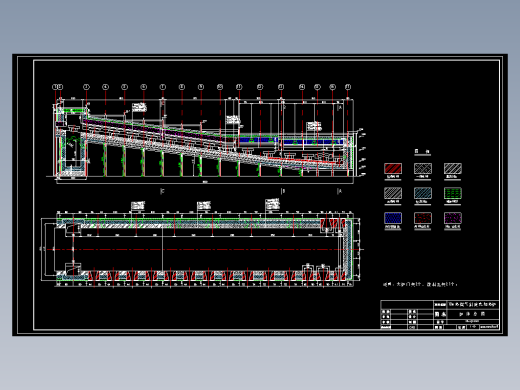The height and width of the screenshot is (390, 520).
Task: Click the drawing name cell in title block
Action: (x=473, y=314)
